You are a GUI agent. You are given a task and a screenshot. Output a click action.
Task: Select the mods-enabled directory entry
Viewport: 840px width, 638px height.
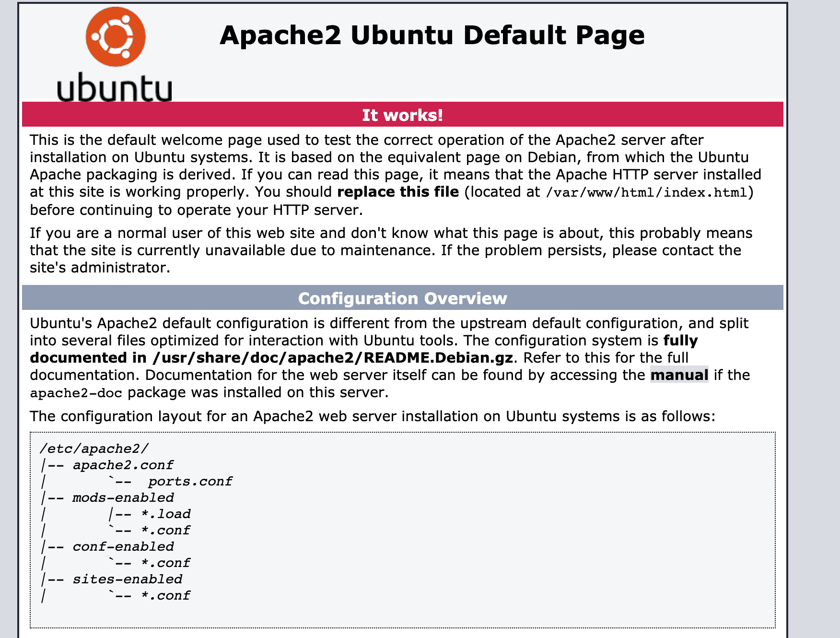(x=123, y=497)
